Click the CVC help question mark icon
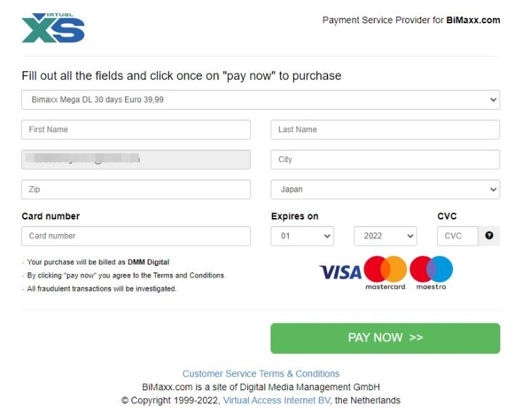The height and width of the screenshot is (420, 517). coord(489,235)
